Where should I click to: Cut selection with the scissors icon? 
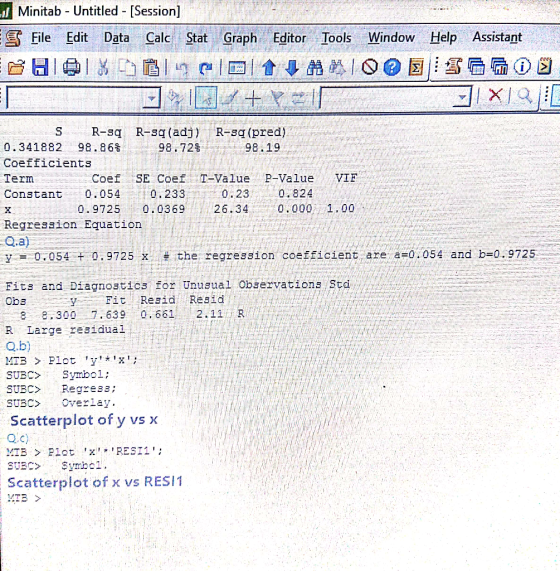click(103, 67)
